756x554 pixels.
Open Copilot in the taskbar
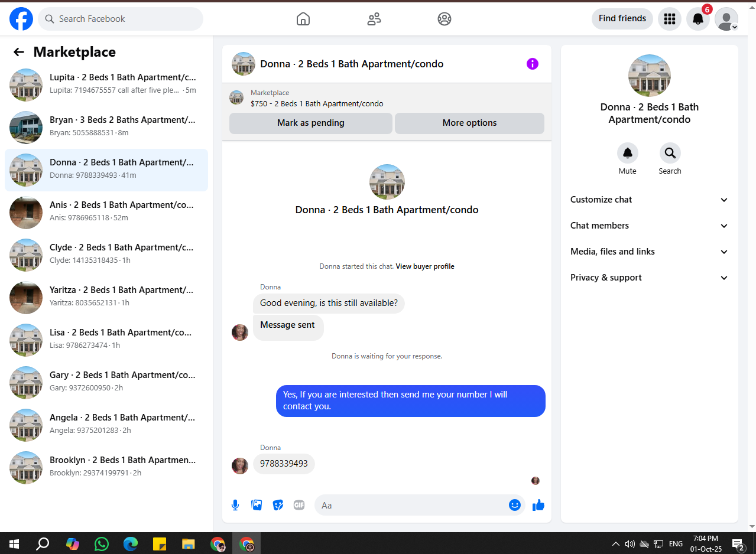point(73,544)
